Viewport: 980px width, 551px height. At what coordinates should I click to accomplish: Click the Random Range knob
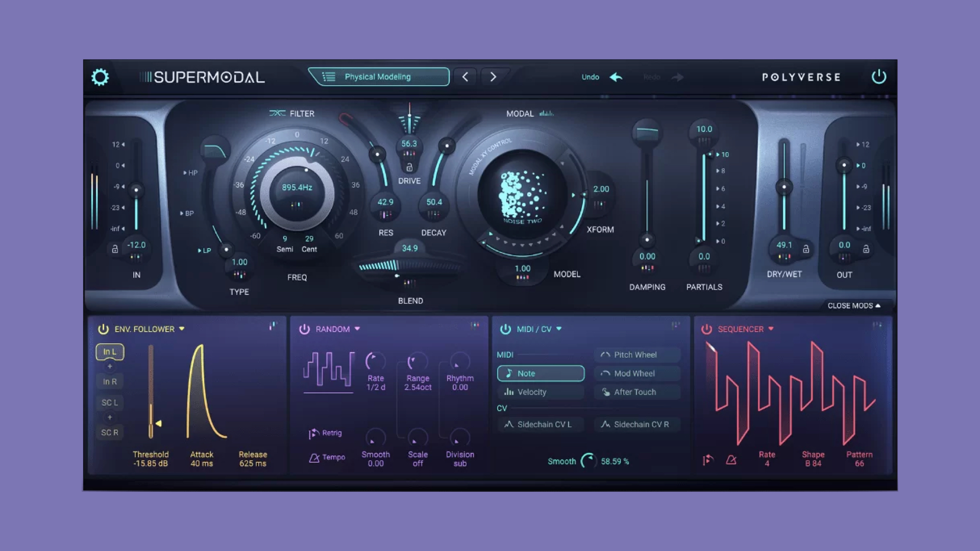pos(418,361)
